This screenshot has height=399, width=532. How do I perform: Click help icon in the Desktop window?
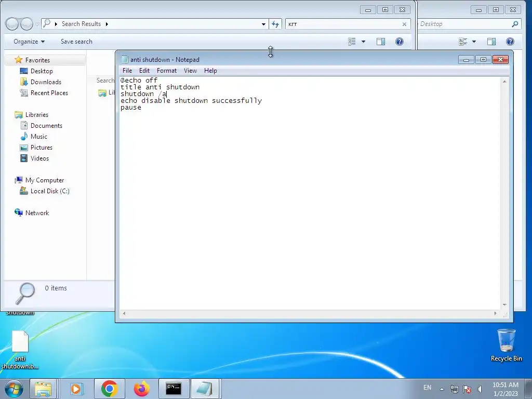click(x=510, y=42)
